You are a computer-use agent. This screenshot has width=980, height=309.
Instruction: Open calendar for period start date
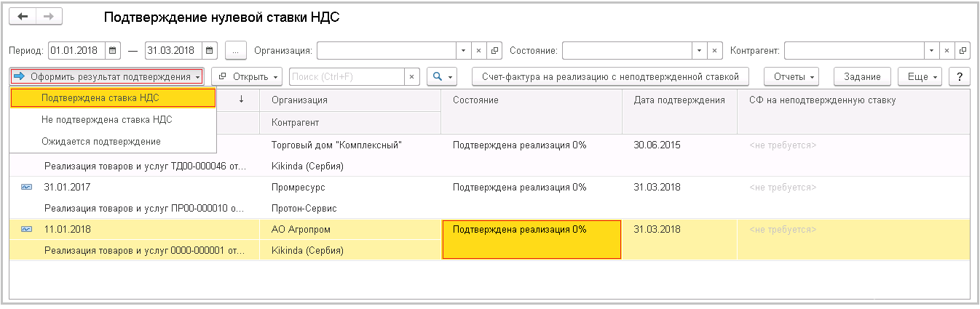pos(113,51)
